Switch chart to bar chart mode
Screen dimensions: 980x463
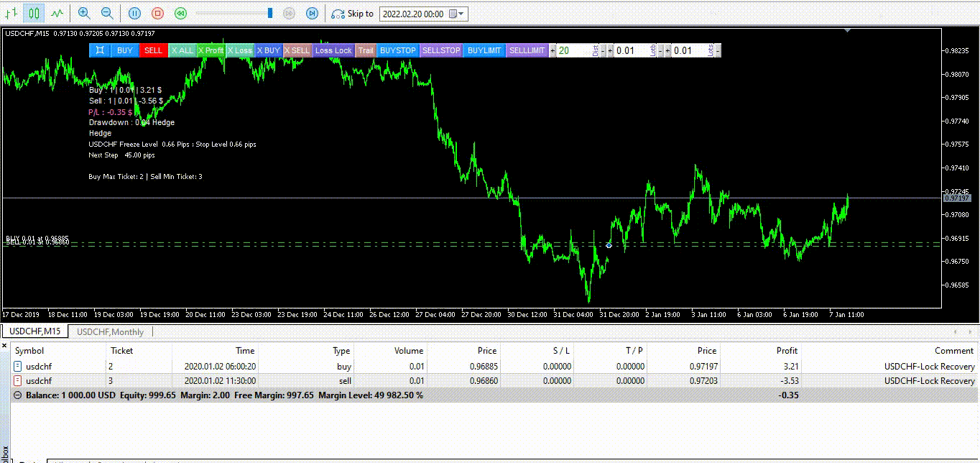point(11,13)
